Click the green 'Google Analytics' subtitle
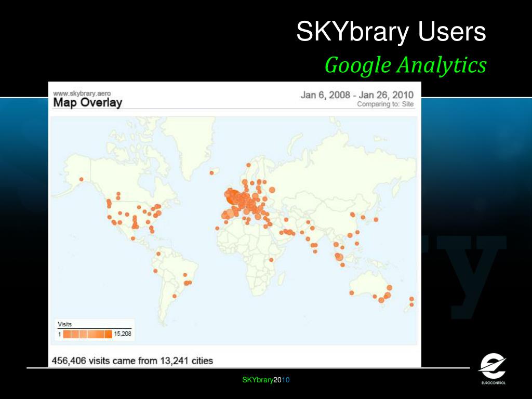Image resolution: width=532 pixels, height=399 pixels. (406, 65)
